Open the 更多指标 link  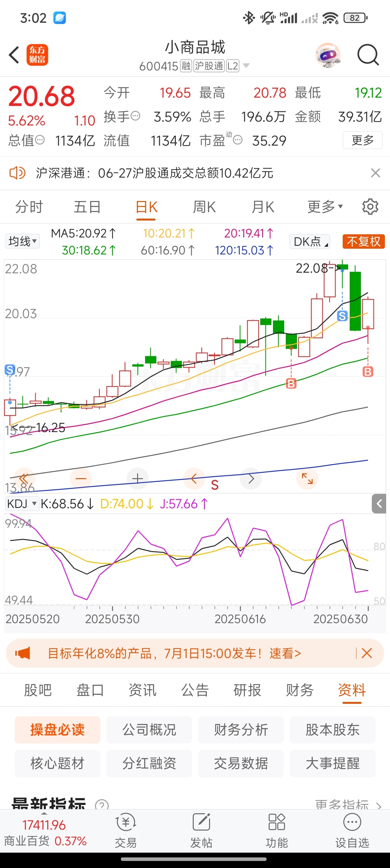(x=348, y=805)
